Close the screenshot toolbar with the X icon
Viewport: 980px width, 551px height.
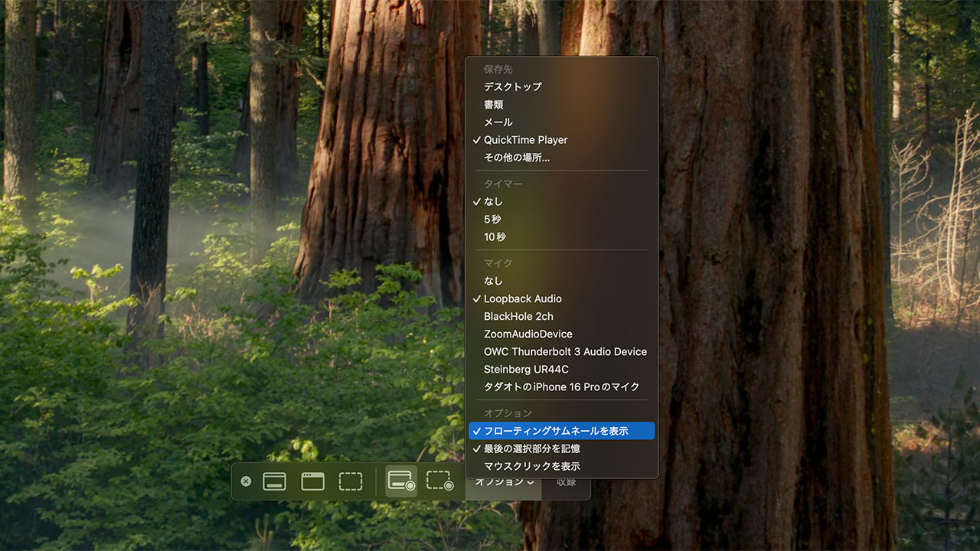(246, 481)
